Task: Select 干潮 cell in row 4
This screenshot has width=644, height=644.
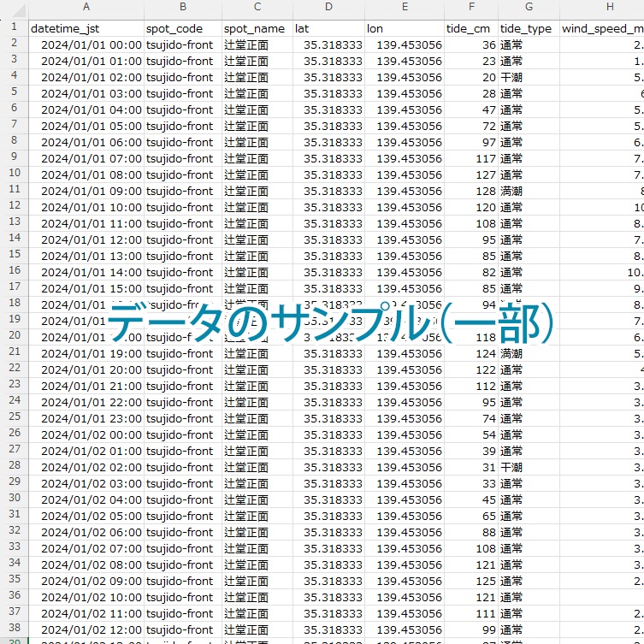Action: tap(529, 77)
